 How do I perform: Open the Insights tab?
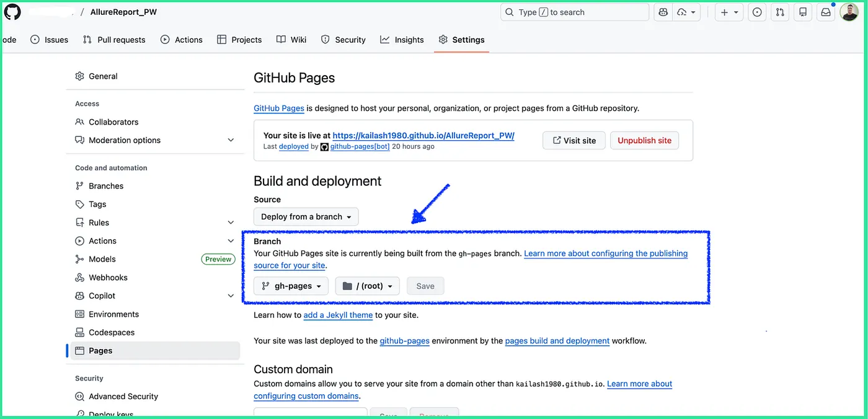coord(402,40)
